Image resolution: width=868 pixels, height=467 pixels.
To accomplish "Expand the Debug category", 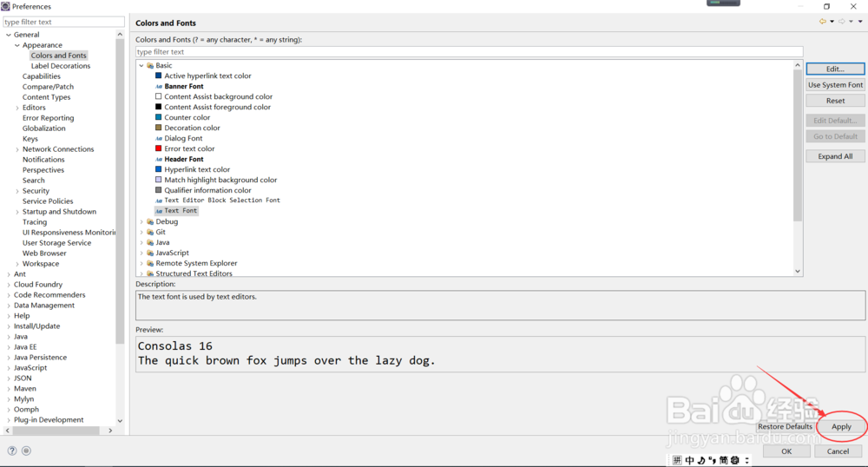I will 141,221.
